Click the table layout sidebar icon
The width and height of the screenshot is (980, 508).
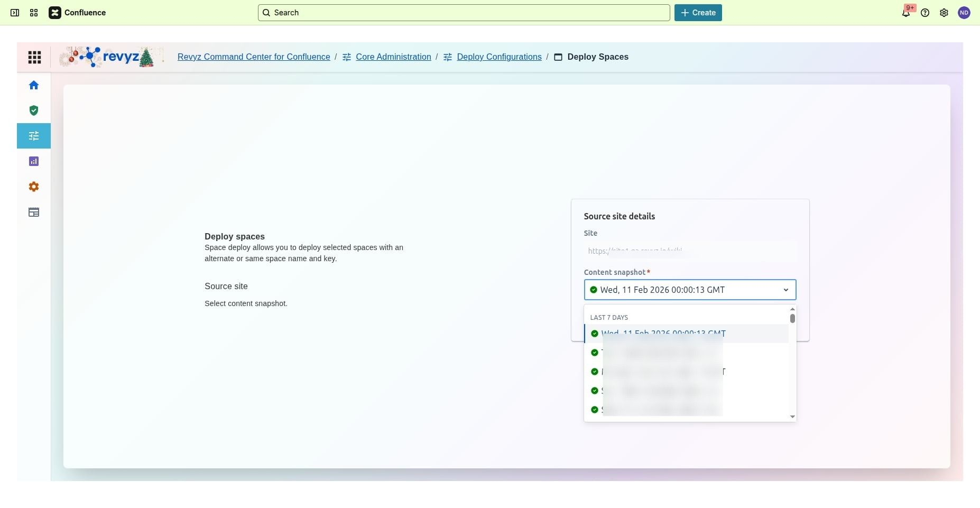pos(34,212)
